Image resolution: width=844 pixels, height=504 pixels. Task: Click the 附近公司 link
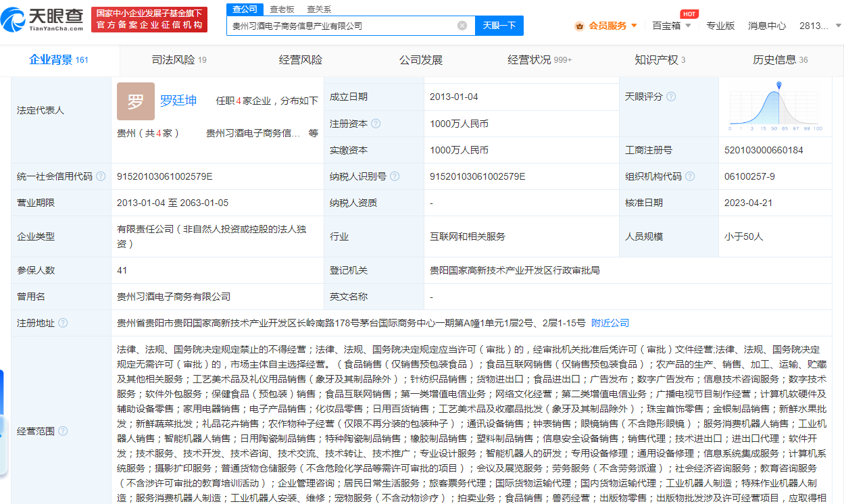click(x=610, y=323)
